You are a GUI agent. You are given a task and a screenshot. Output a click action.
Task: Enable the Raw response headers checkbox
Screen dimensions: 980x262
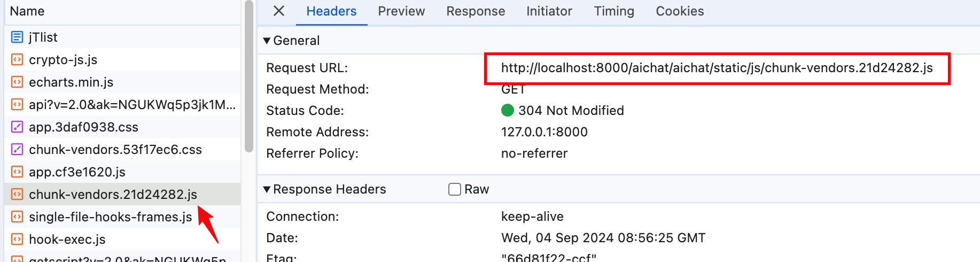(x=455, y=189)
